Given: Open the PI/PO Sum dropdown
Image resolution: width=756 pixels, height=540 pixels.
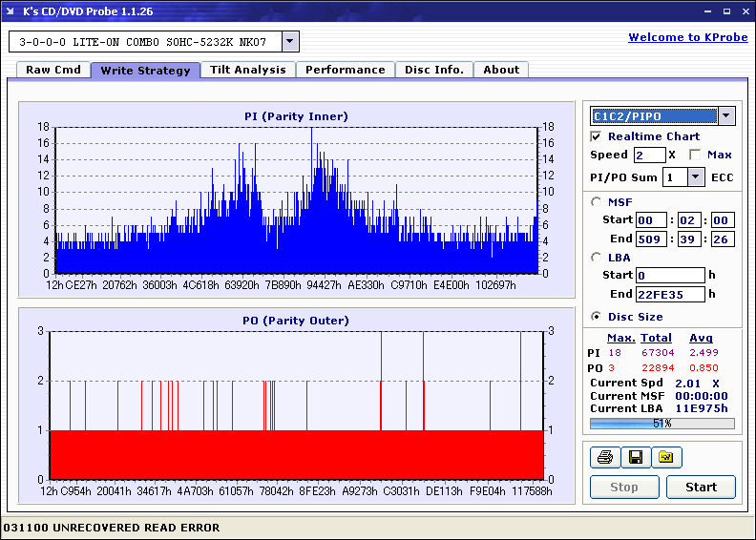Looking at the screenshot, I should pyautogui.click(x=695, y=177).
